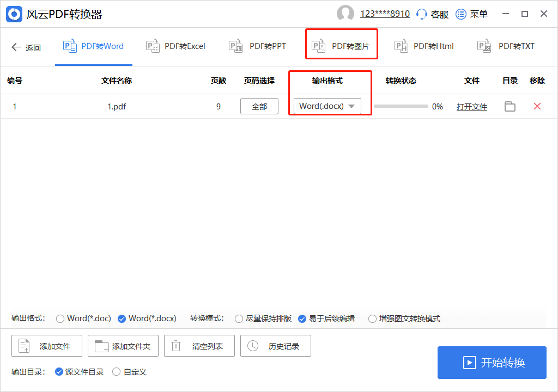Select Word(*.docx) output format radio
This screenshot has height=392, width=558.
tap(122, 318)
